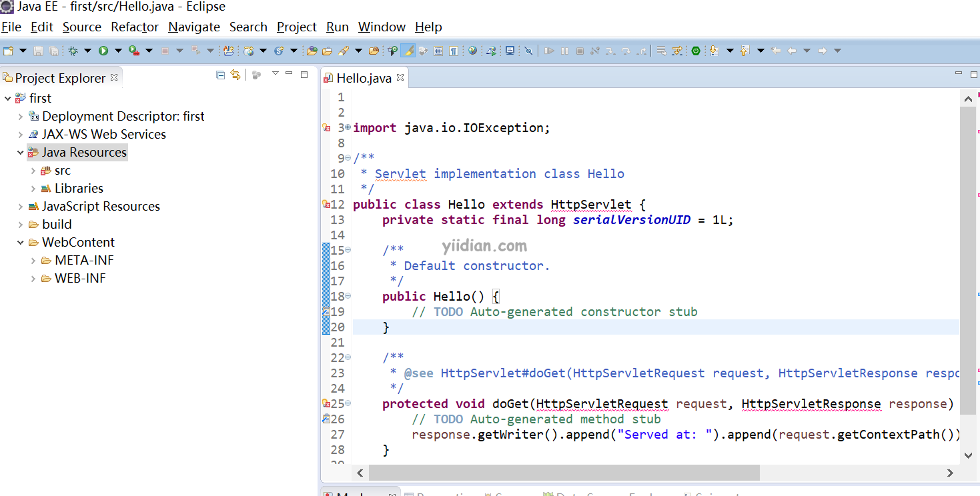Click the Step Over debug icon
The height and width of the screenshot is (496, 980).
[626, 51]
